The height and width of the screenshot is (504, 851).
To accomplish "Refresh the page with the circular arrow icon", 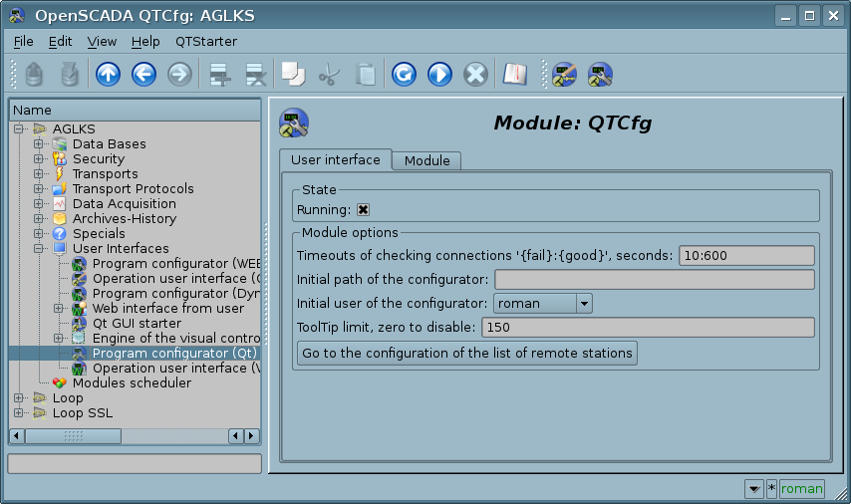I will 404,75.
